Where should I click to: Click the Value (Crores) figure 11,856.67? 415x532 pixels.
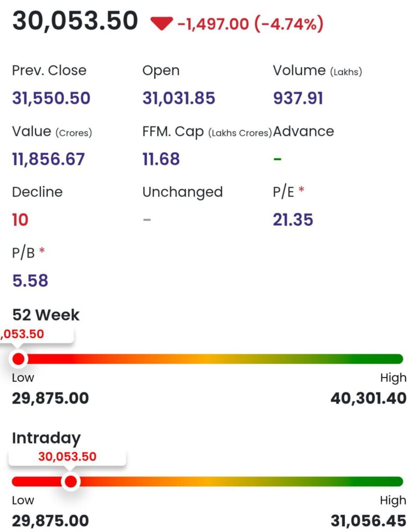click(48, 159)
